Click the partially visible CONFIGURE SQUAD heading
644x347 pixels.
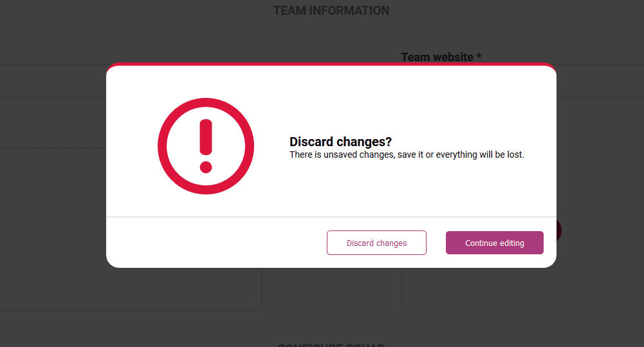coord(331,345)
